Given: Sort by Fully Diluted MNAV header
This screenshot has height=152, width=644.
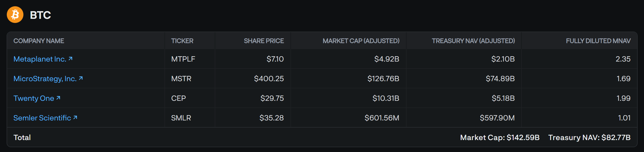Looking at the screenshot, I should pos(598,41).
